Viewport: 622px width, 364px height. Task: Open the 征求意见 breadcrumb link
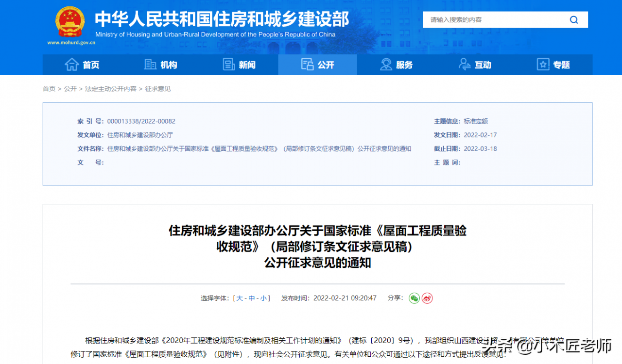pos(158,89)
